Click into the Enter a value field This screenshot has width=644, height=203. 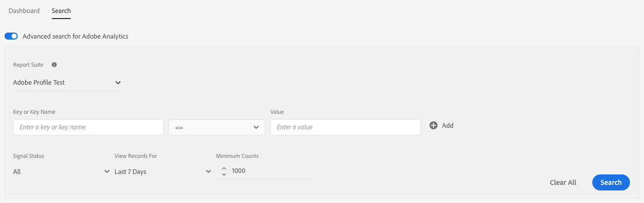[x=345, y=127]
